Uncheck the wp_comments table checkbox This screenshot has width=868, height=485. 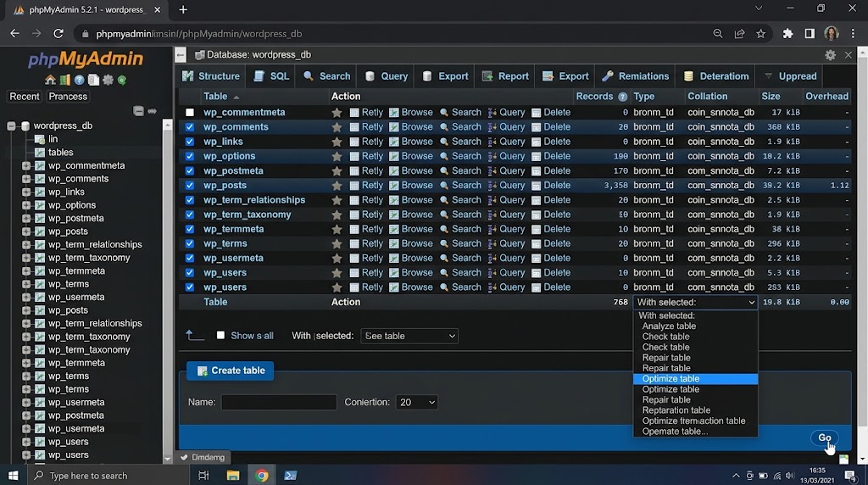190,127
